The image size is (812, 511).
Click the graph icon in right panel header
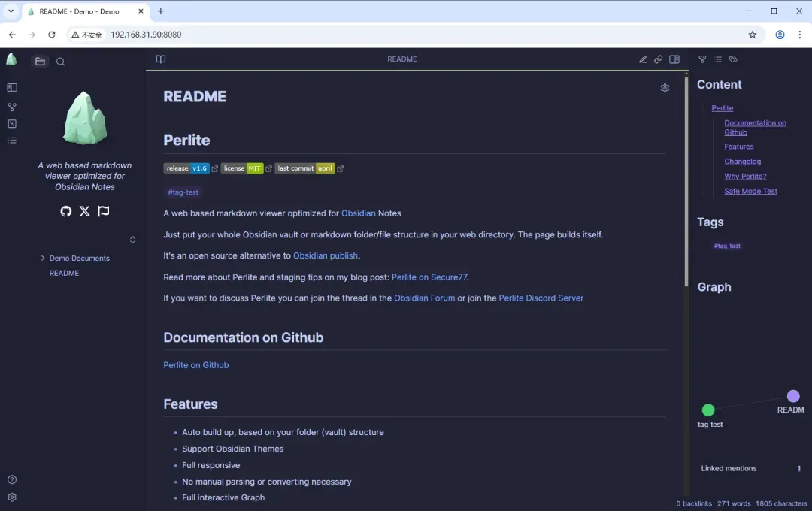[702, 59]
